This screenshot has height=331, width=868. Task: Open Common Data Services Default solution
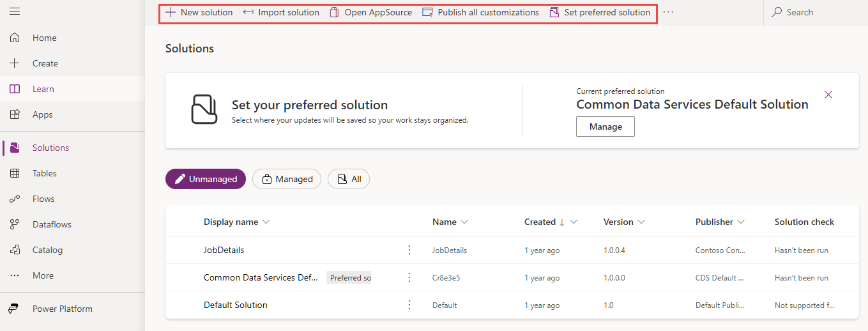tap(260, 277)
